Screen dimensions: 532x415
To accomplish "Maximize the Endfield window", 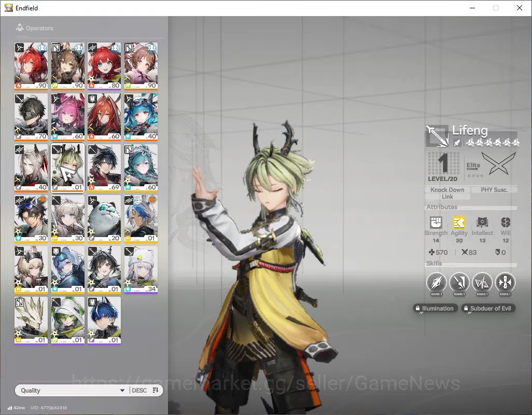I will 496,8.
